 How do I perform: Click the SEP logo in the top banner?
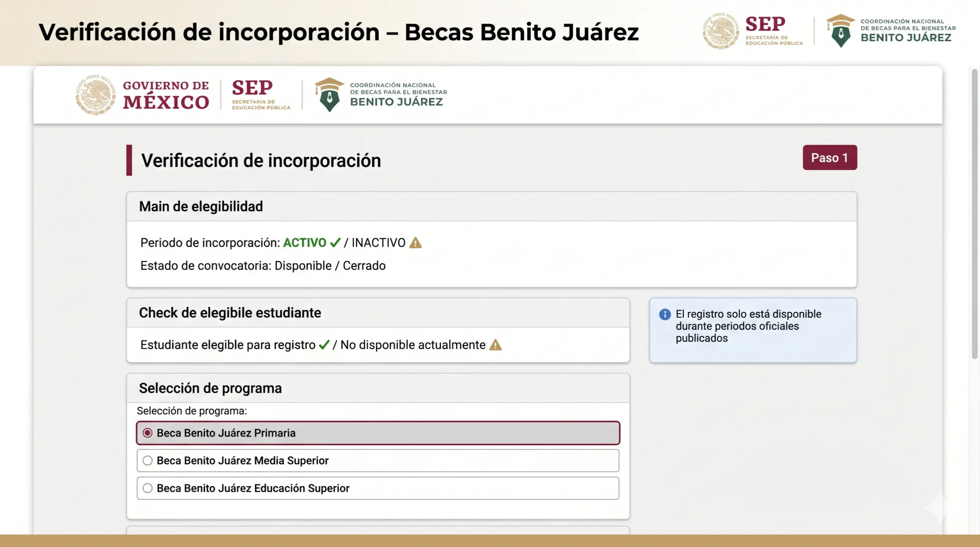(774, 31)
